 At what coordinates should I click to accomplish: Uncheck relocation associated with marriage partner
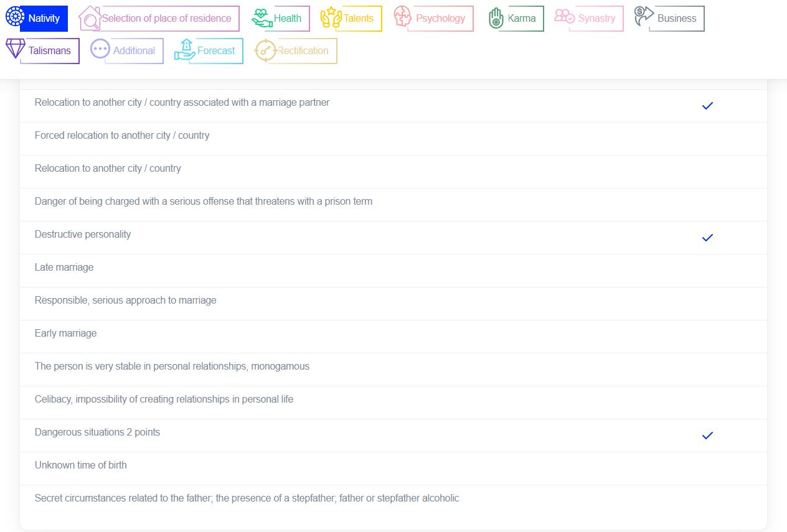point(707,106)
